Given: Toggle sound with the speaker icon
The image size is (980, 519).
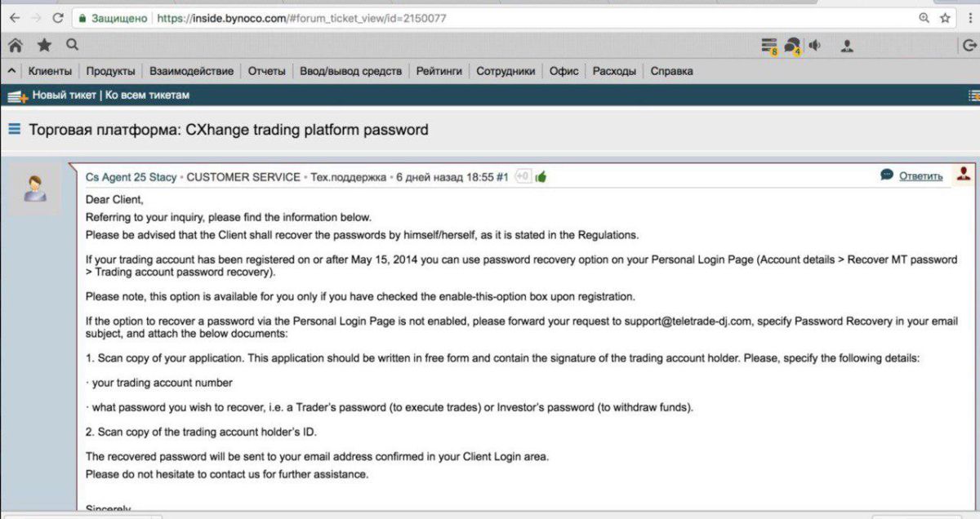Looking at the screenshot, I should [x=815, y=46].
